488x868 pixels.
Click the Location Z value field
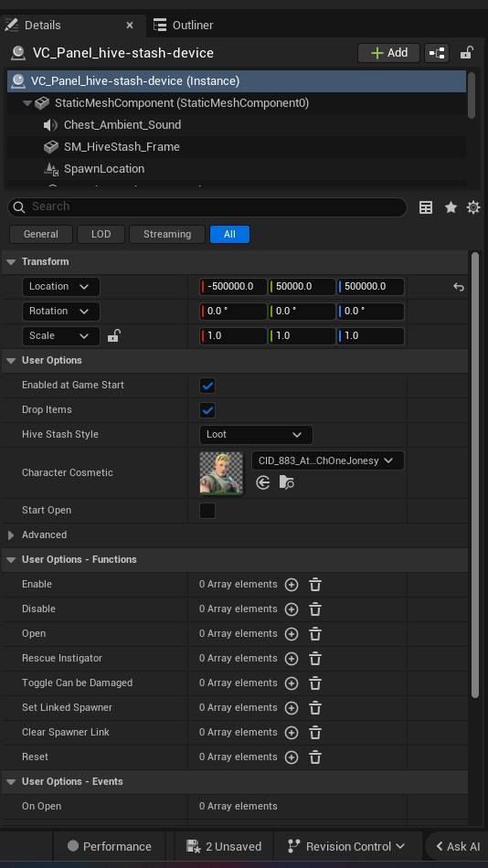(x=371, y=287)
